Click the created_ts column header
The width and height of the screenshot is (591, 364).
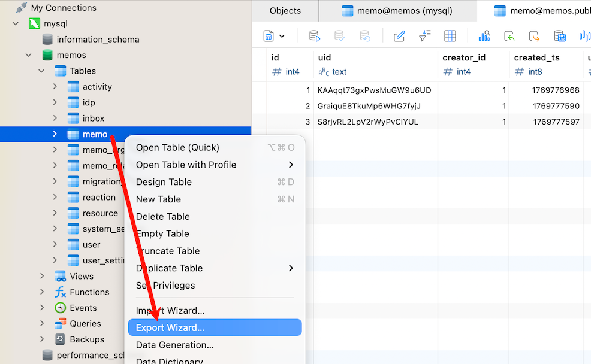[x=537, y=58]
